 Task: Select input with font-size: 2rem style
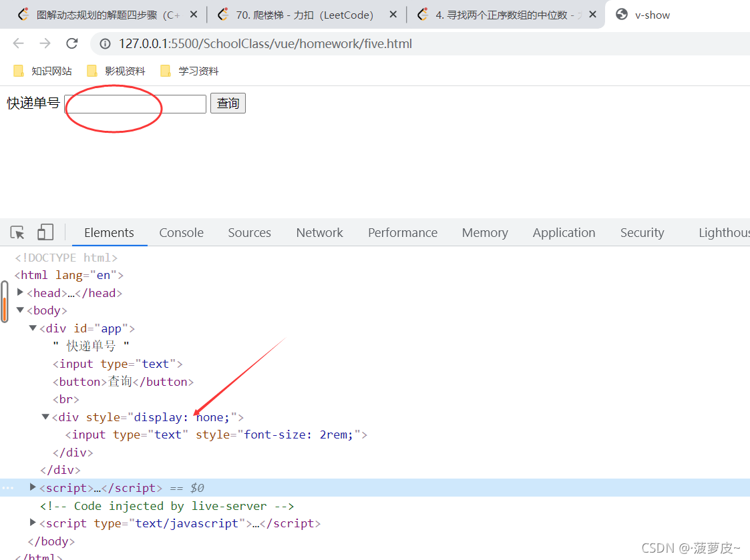click(x=216, y=435)
